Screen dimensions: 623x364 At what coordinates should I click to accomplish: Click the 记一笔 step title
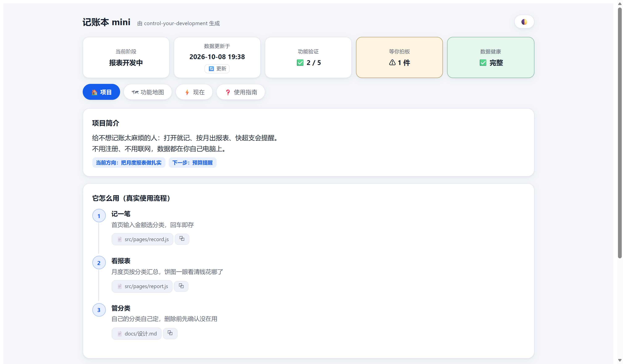point(121,214)
